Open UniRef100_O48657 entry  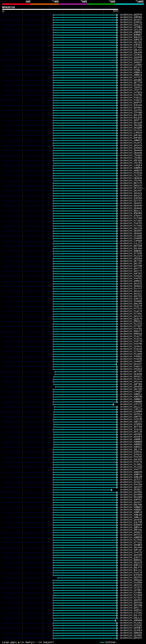pyautogui.click(x=131, y=63)
